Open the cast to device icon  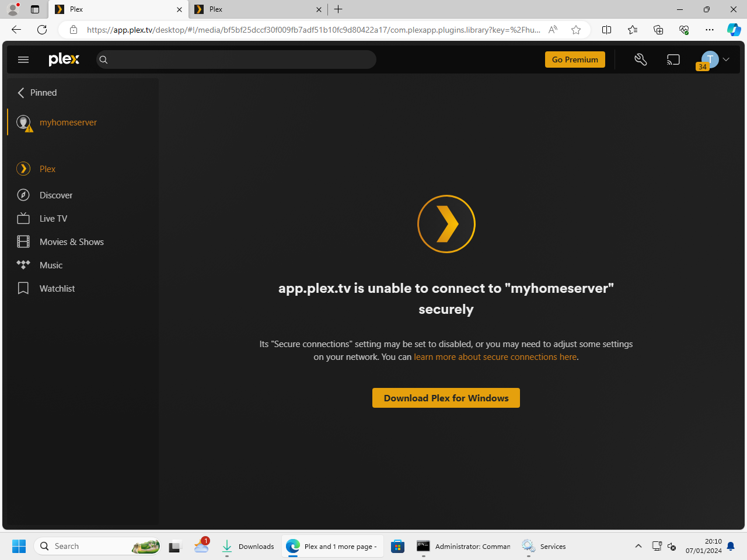click(673, 60)
